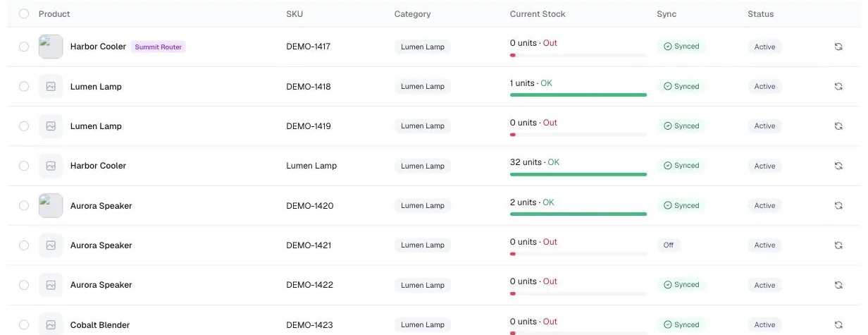Click the Synced badge in the DEMO-1418 row
868x335 pixels.
pos(681,86)
